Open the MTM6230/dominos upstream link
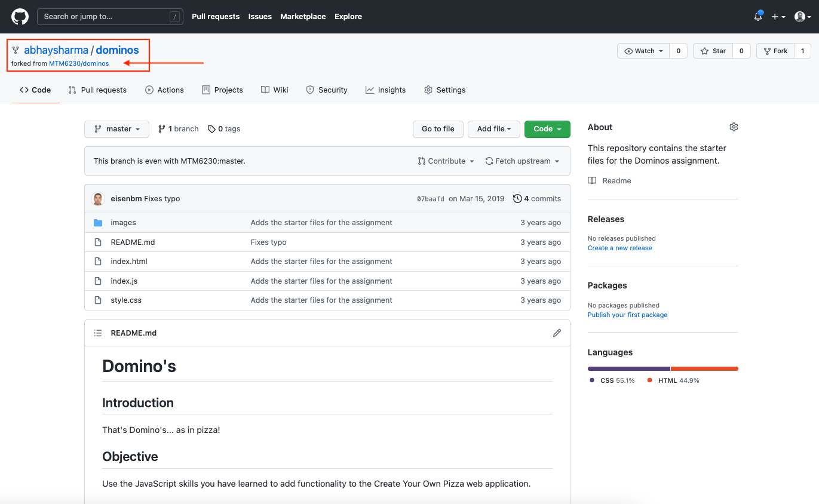819x504 pixels. (79, 63)
